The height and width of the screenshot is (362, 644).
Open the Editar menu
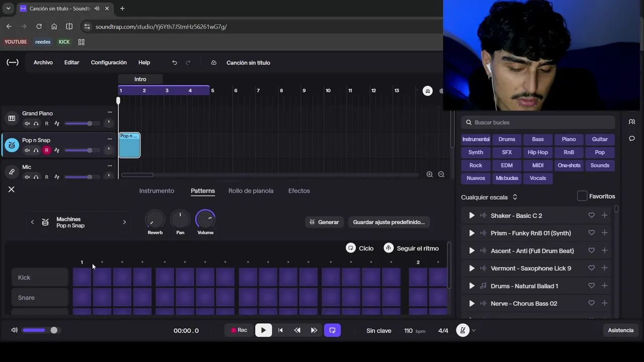[x=72, y=62]
